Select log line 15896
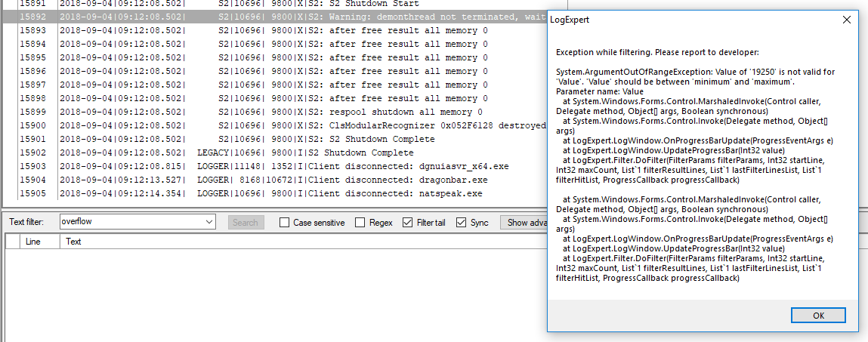Viewport: 868px width, 342px height. point(275,72)
